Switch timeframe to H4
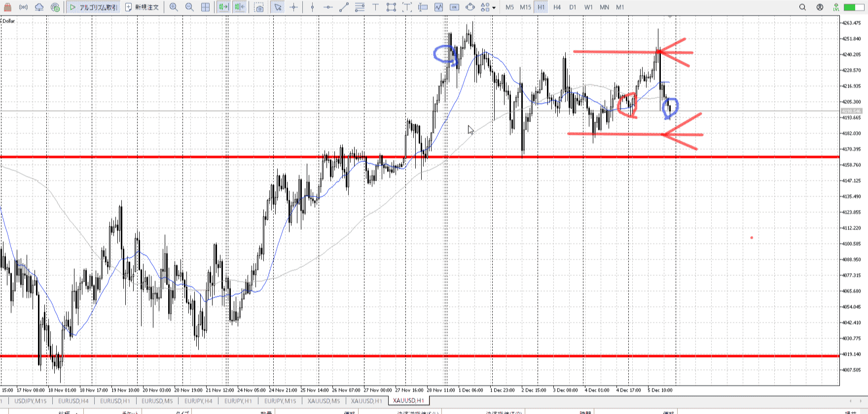868x414 pixels. [557, 7]
